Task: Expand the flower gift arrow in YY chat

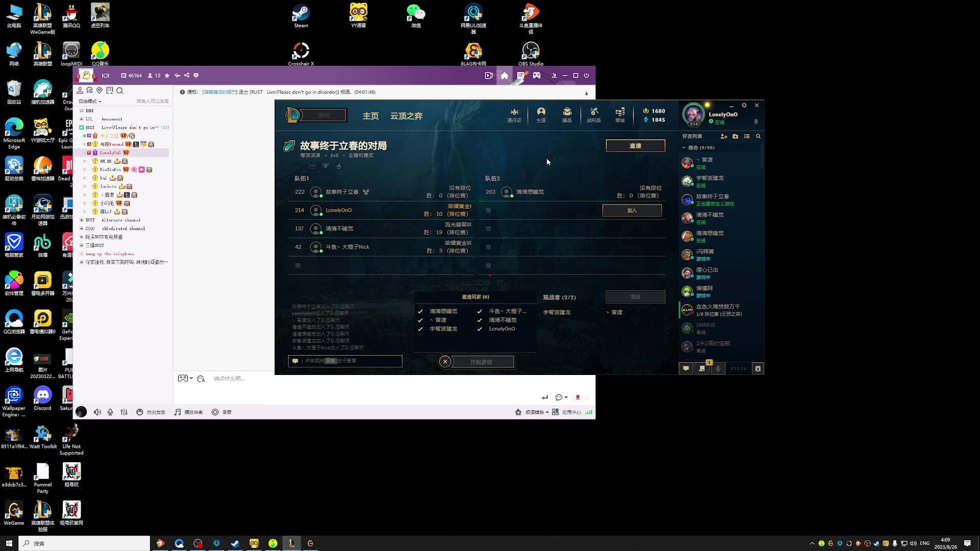Action: tap(587, 398)
